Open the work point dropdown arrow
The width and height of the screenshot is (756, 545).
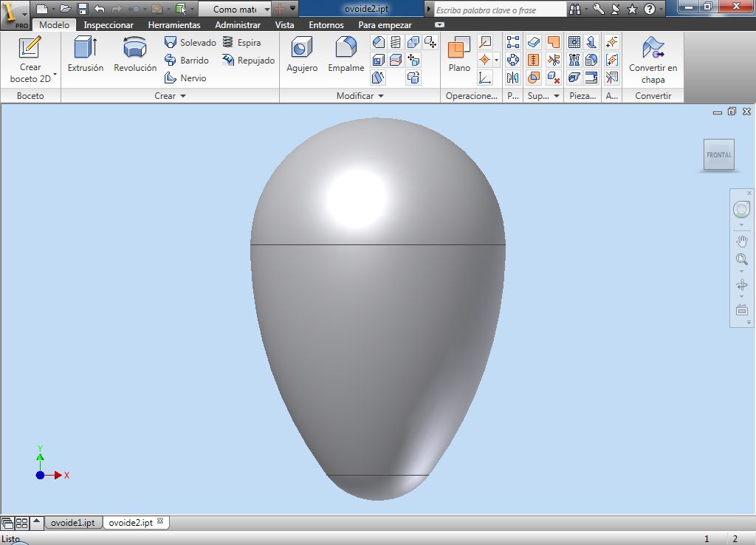497,61
